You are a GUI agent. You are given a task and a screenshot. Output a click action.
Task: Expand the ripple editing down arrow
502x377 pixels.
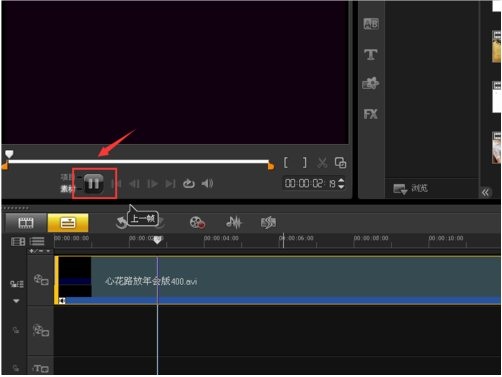click(x=16, y=301)
